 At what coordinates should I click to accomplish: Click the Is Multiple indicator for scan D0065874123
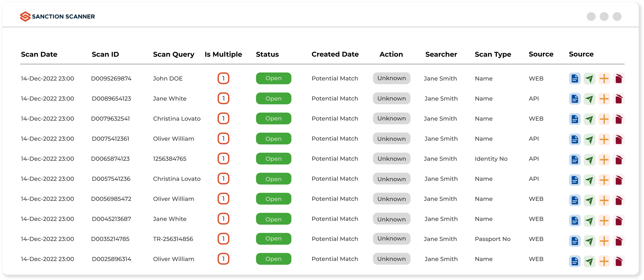(223, 159)
